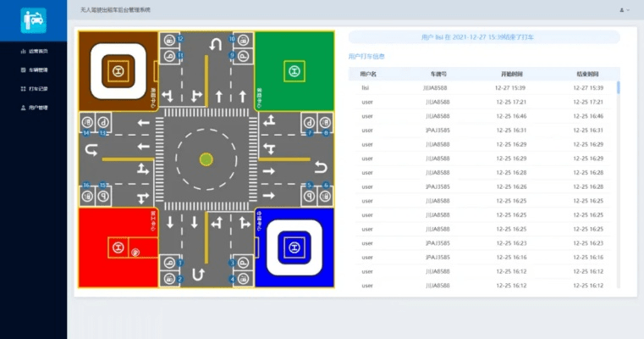Click the station icon in the blue zone

coord(294,247)
